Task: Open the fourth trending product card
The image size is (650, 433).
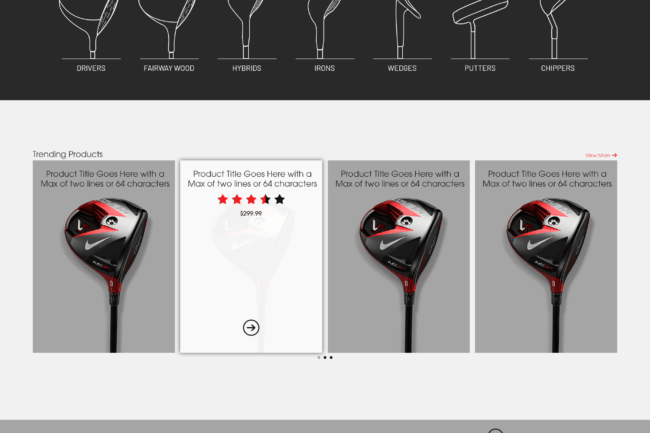Action: [546, 256]
